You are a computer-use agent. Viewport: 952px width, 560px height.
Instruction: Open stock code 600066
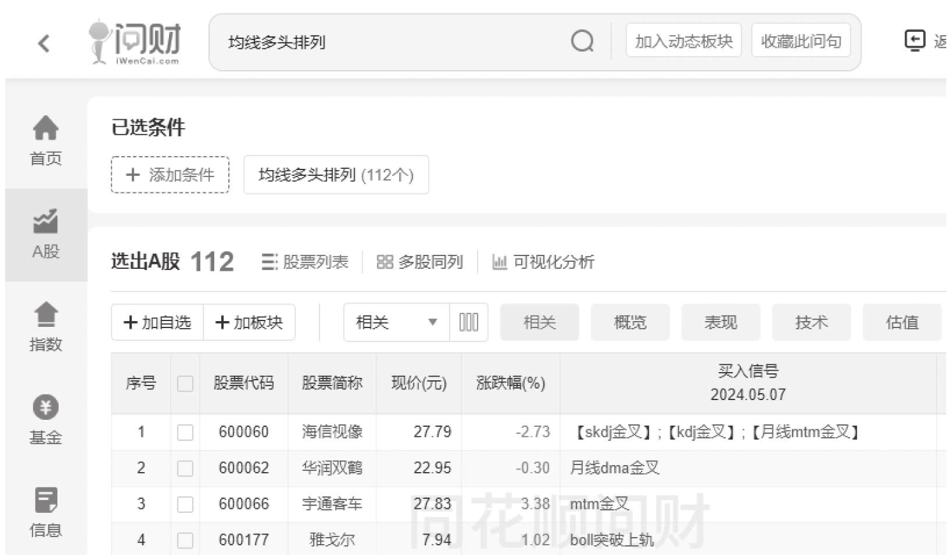point(244,504)
